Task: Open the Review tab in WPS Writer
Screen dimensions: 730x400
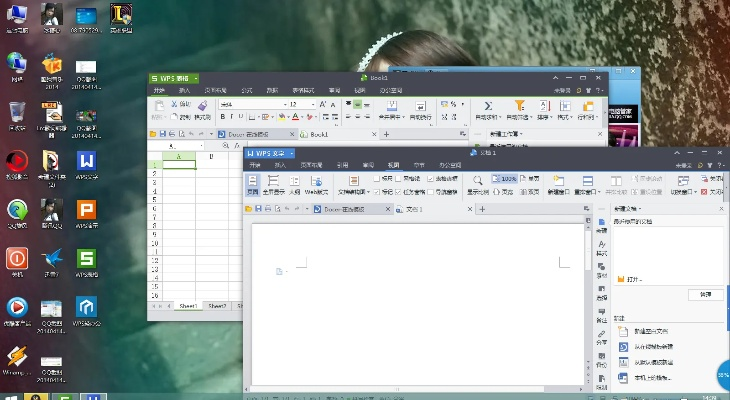Action: 368,165
